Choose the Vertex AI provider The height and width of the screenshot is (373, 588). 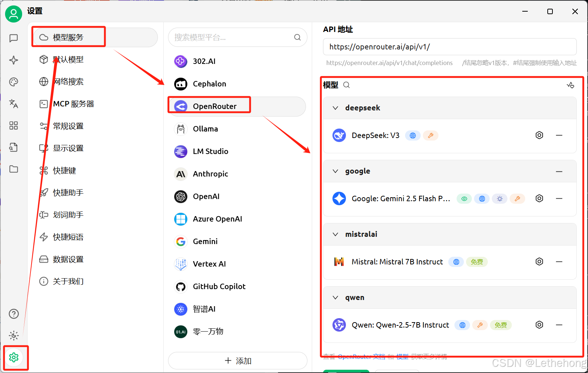[238, 264]
